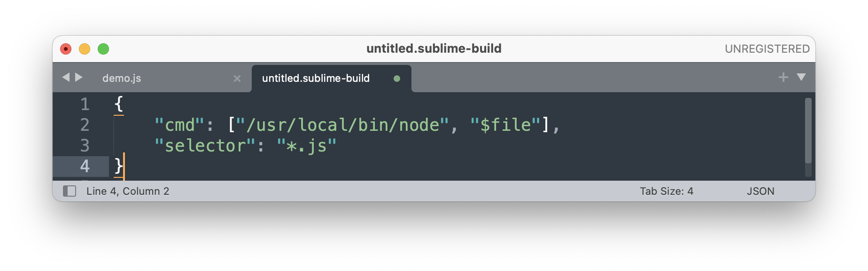Click line number 1 in the gutter

(85, 104)
